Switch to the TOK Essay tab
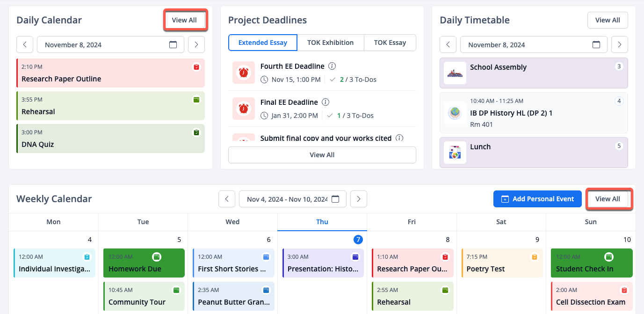The height and width of the screenshot is (314, 644). [390, 43]
